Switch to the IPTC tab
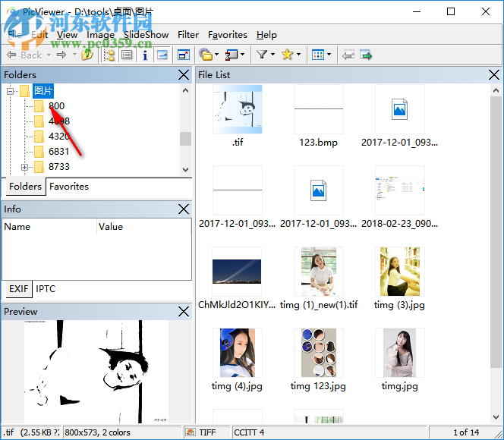 tap(46, 289)
